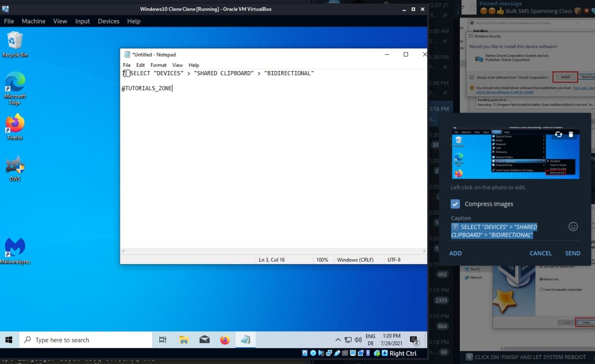The image size is (595, 364).
Task: Open the Machine menu in VirtualBox
Action: coord(33,21)
